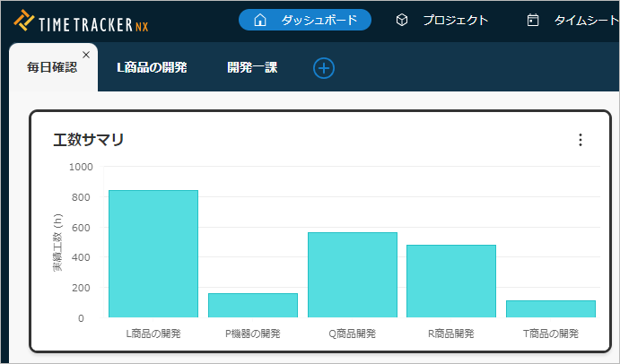Click the 工数サマリ widget title

(x=89, y=140)
